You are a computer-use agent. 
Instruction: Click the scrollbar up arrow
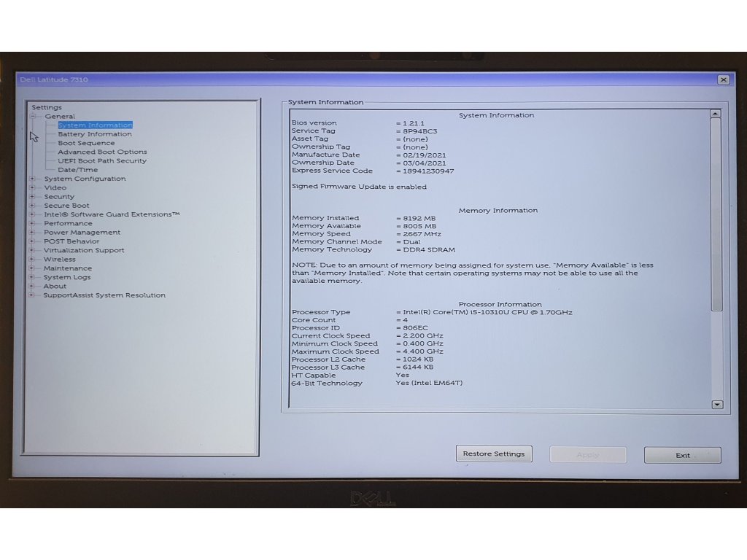pyautogui.click(x=715, y=114)
